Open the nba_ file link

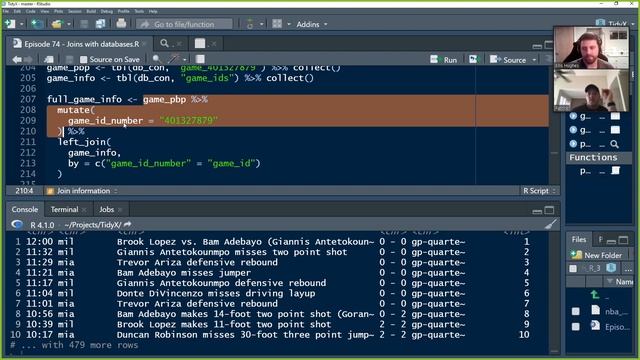(x=616, y=311)
